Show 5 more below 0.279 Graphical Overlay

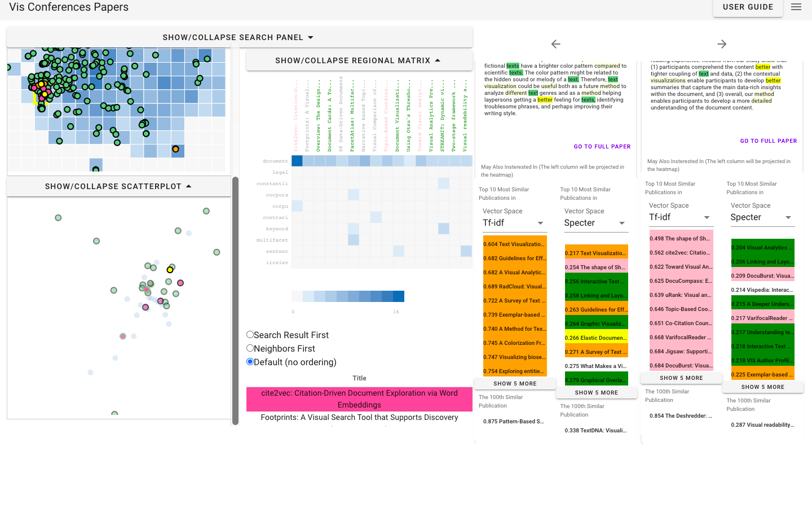pos(597,393)
